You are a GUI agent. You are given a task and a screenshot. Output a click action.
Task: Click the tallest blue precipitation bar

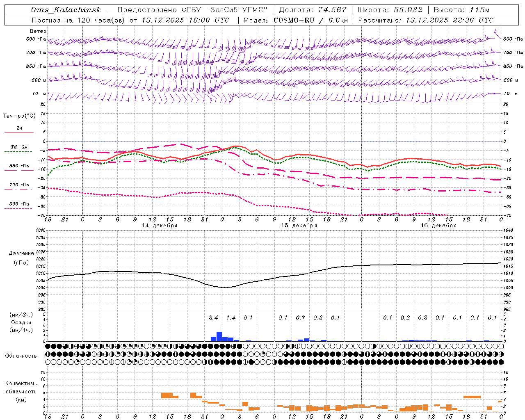[x=219, y=336]
